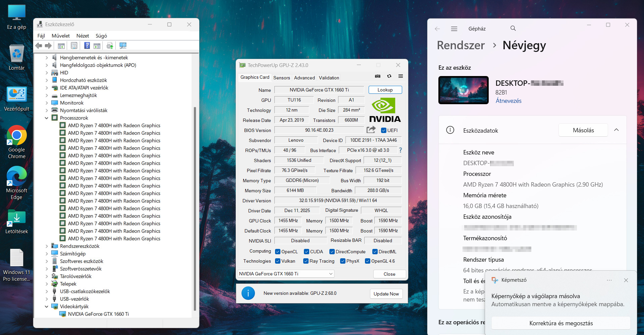Viewport: 644px width, 335px height.
Task: Toggle the OpenCL checkbox
Action: pos(278,252)
